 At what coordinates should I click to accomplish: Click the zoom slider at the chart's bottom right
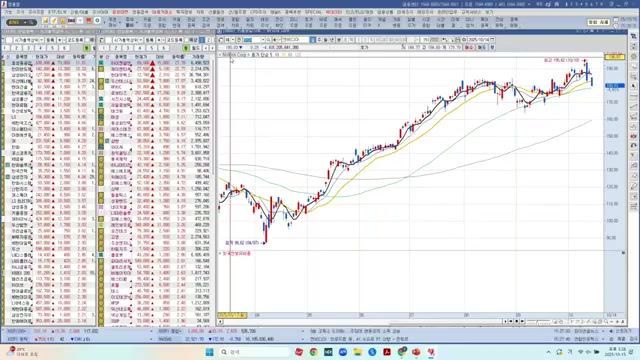pyautogui.click(x=538, y=322)
